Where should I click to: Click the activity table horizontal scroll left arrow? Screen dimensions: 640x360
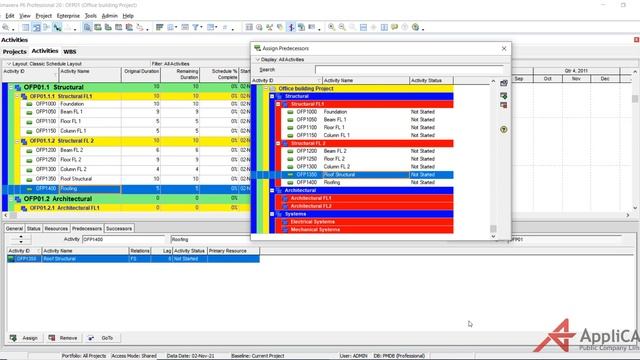point(5,215)
